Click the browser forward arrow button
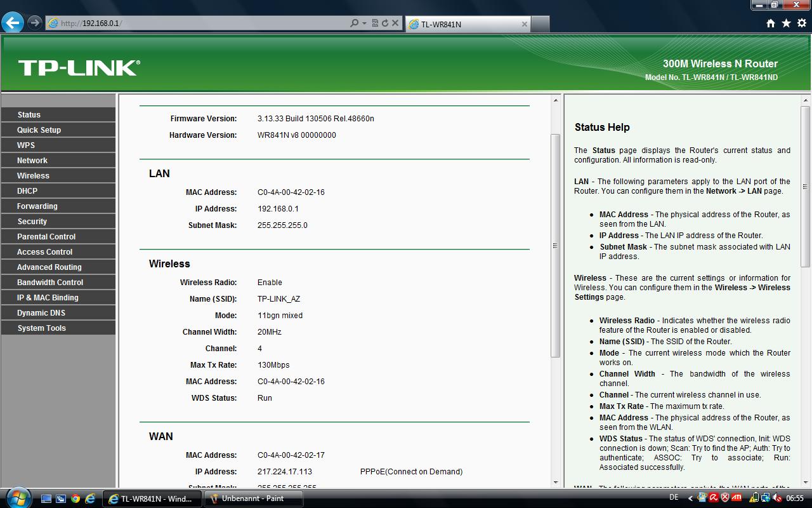Viewport: 812px width, 508px height. [x=34, y=23]
